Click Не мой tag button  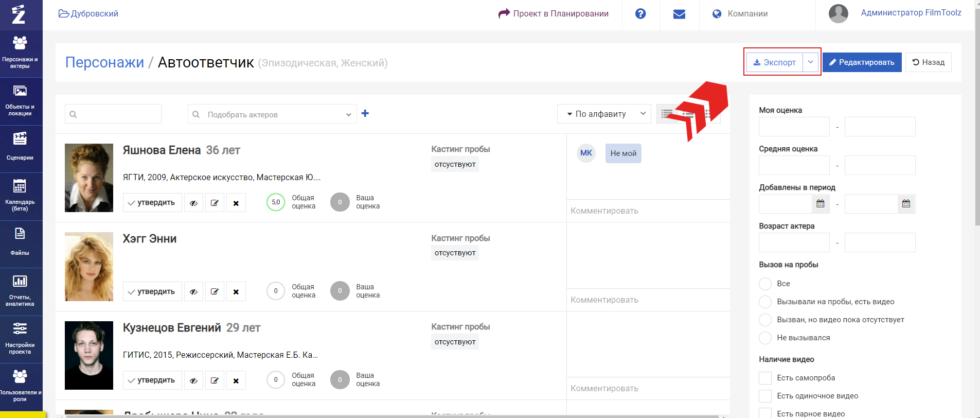(623, 153)
